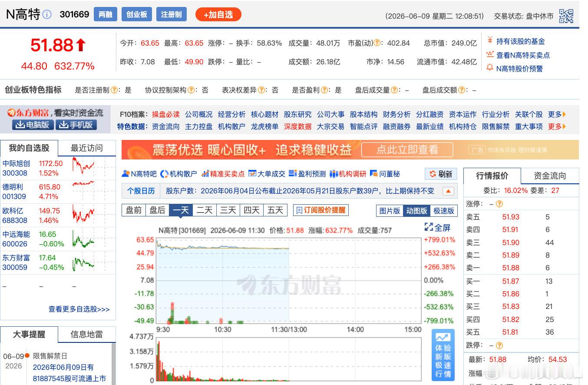Click the 创业板 tag
Screen dimensions: 588x385
coord(136,14)
